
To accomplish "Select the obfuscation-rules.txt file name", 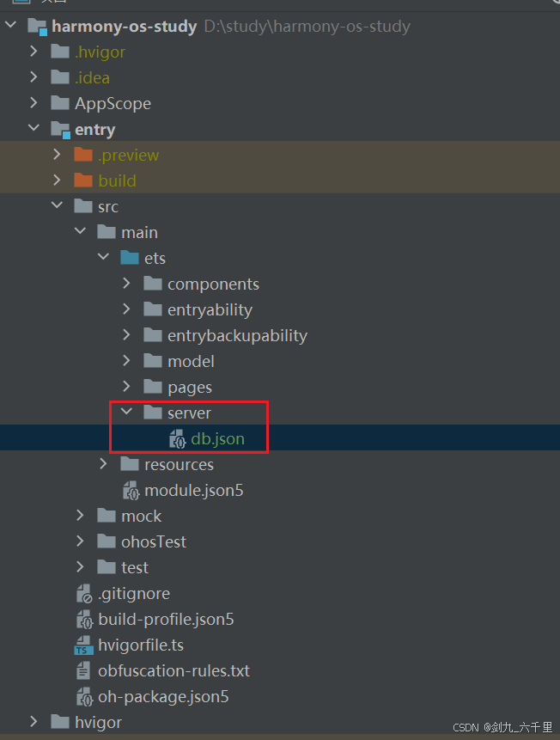I will pos(173,670).
